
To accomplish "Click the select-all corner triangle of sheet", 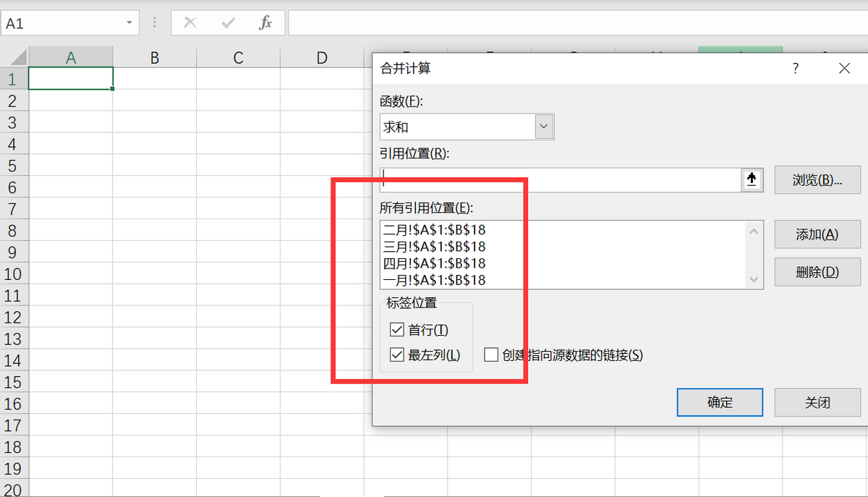I will (14, 58).
